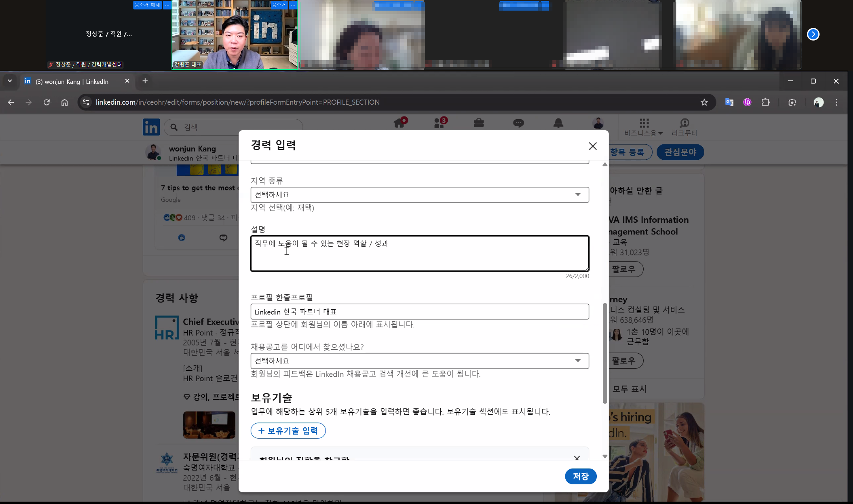853x504 pixels.
Task: Click the 보유기술 입력 button
Action: [x=288, y=431]
